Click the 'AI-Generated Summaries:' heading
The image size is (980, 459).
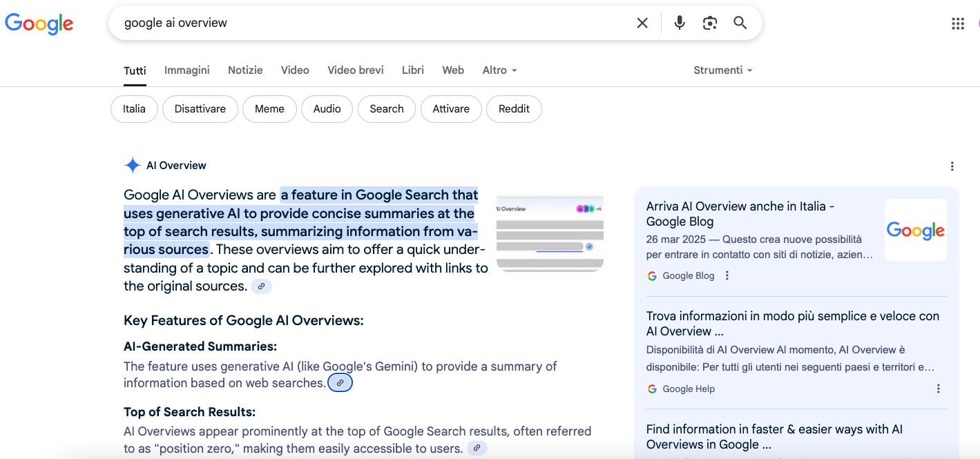(200, 346)
